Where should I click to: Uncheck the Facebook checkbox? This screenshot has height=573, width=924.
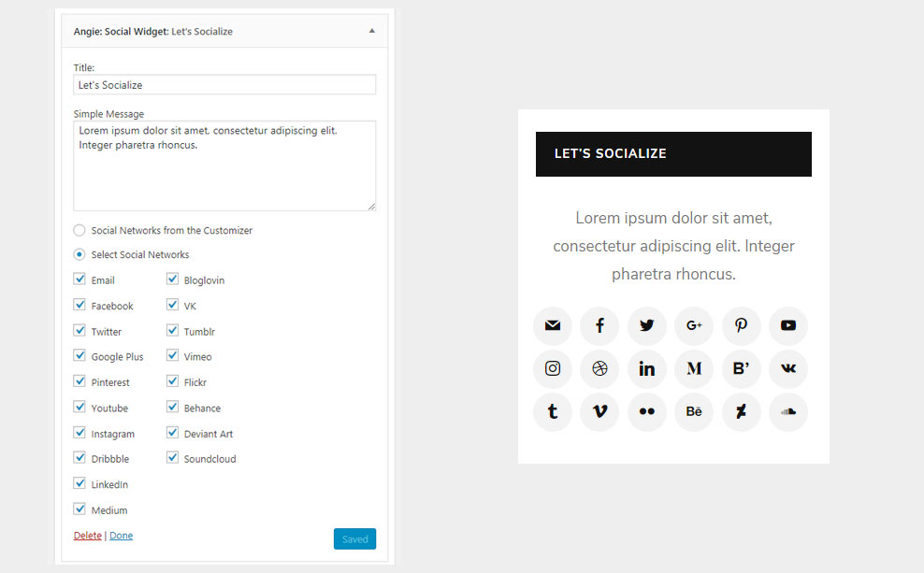pos(79,305)
